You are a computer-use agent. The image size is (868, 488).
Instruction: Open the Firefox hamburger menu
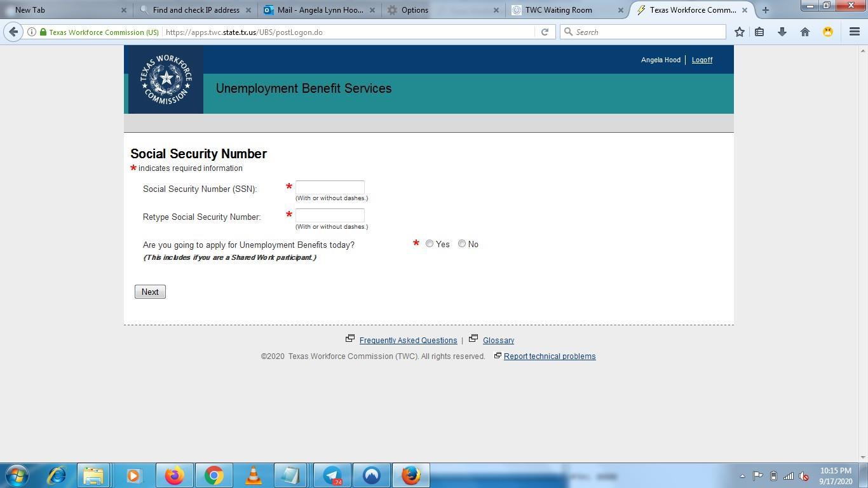(x=855, y=32)
